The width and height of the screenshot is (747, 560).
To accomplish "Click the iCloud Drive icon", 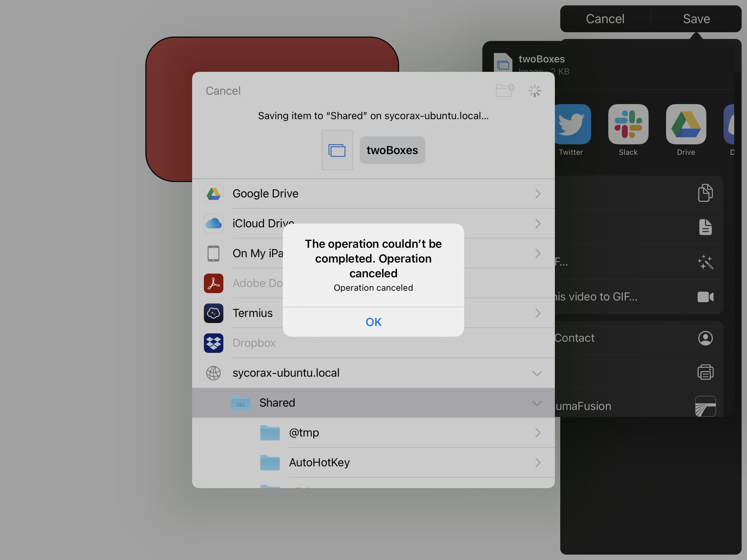I will coord(213,222).
